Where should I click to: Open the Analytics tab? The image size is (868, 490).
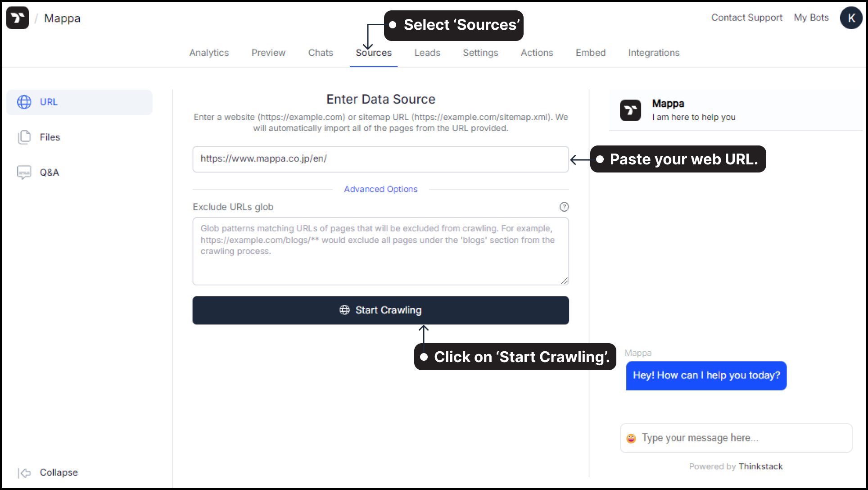point(209,53)
